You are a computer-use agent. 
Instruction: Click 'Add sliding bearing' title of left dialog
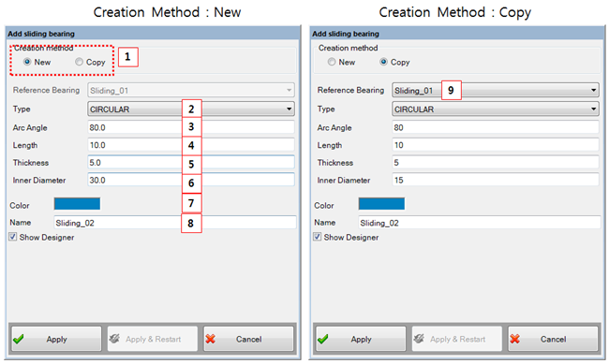[x=41, y=34]
